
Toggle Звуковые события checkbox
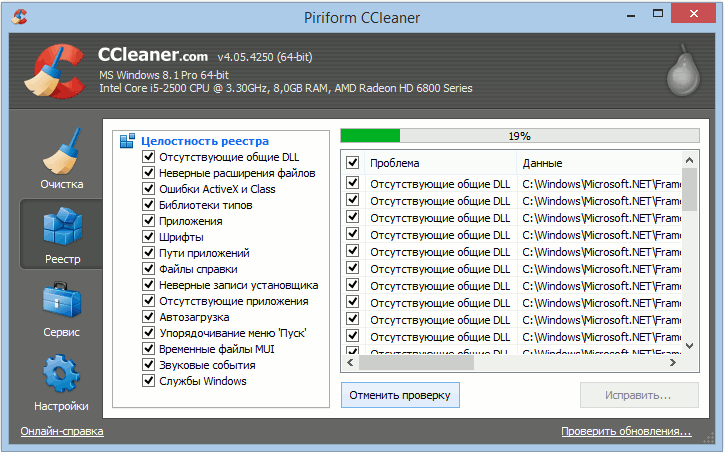click(148, 365)
